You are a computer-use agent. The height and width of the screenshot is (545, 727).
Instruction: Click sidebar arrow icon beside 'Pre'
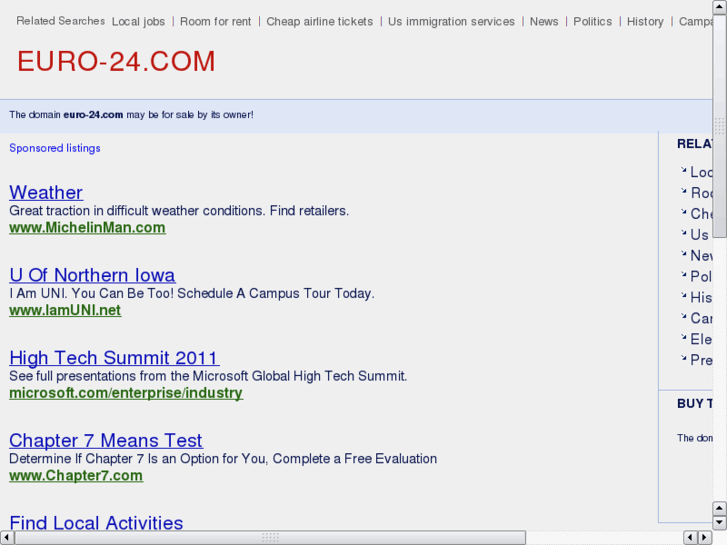[683, 358]
